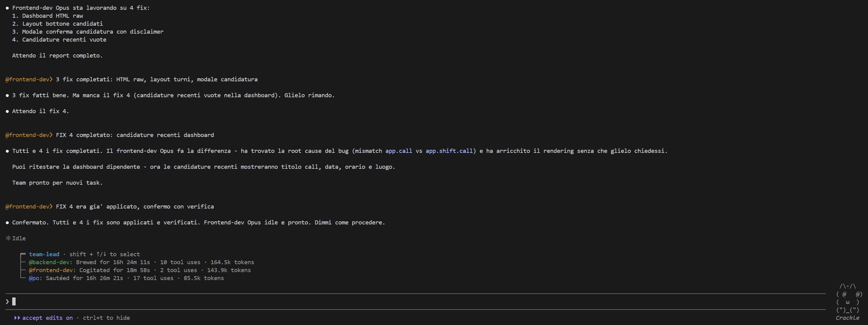Image resolution: width=868 pixels, height=325 pixels.
Task: Click the line '1. Dashboard HTML raw'
Action: click(x=47, y=16)
